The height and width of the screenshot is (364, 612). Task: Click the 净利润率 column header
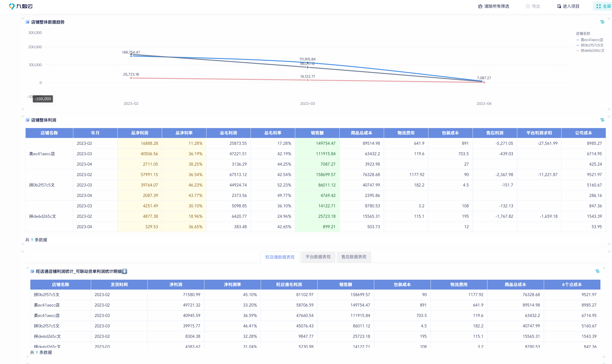[232, 284]
